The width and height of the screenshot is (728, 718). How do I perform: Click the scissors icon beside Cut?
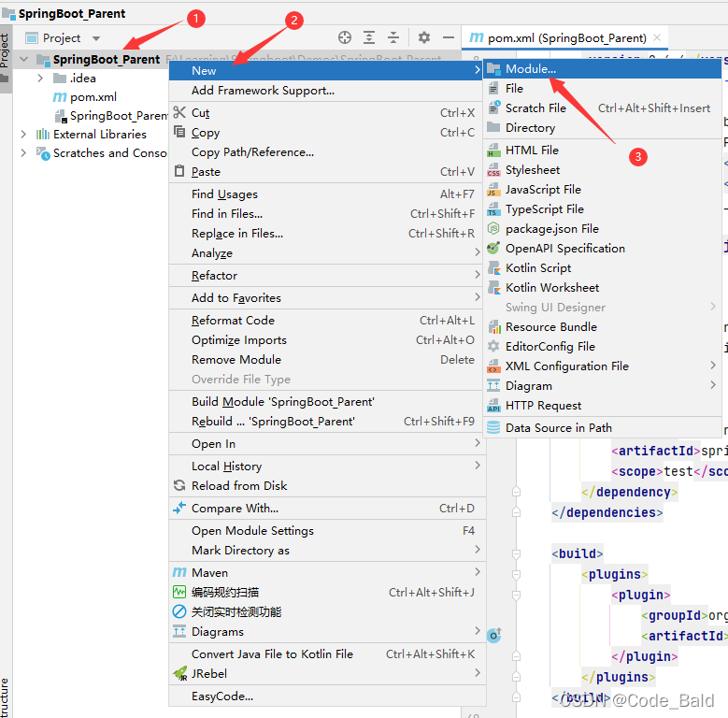[x=179, y=112]
